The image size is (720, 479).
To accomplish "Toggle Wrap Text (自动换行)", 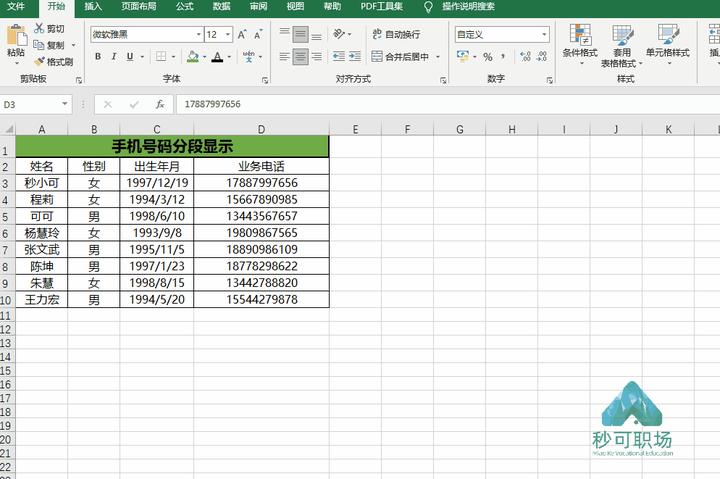I will click(396, 34).
